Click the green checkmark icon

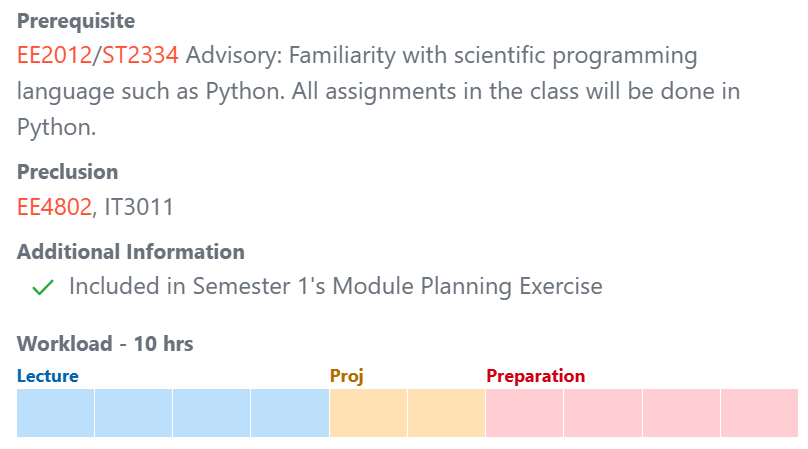tap(43, 287)
